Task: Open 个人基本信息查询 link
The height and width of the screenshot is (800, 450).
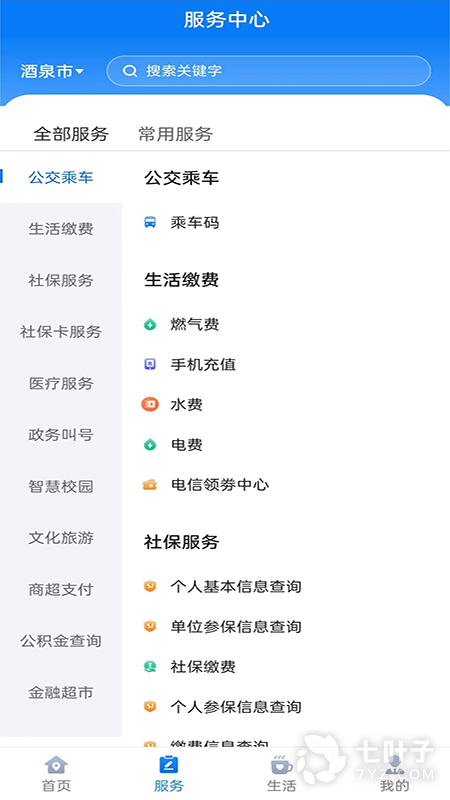Action: (x=236, y=586)
